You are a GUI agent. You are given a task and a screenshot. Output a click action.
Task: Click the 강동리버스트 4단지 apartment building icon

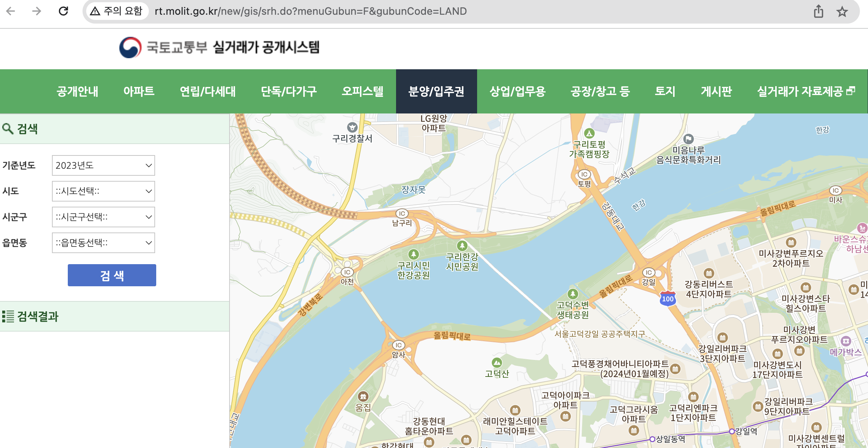[709, 273]
